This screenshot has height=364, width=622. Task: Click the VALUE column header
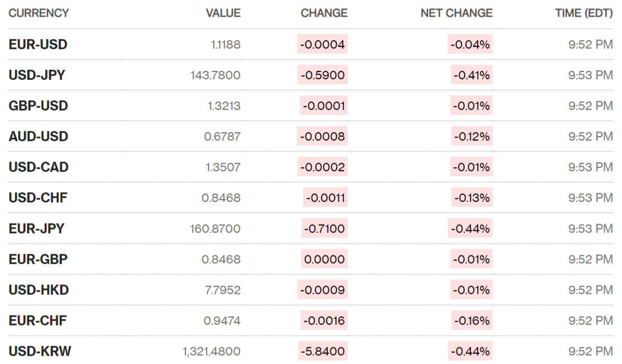click(223, 13)
